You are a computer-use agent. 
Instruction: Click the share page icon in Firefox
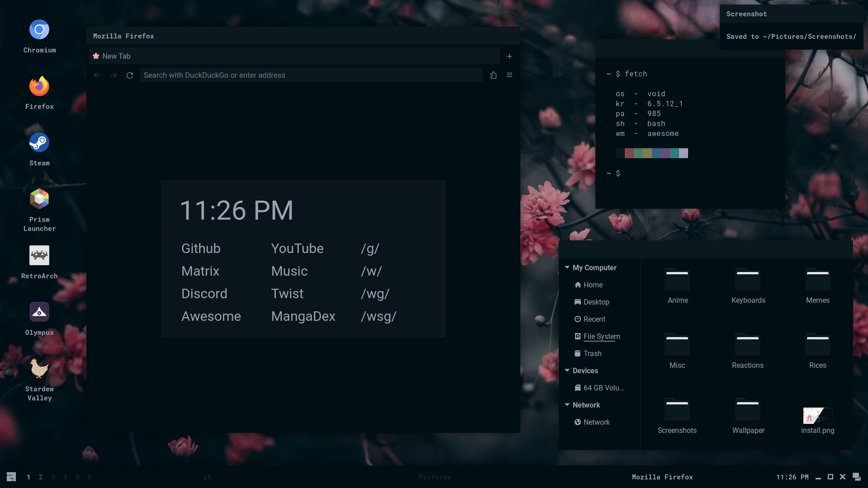coord(493,75)
